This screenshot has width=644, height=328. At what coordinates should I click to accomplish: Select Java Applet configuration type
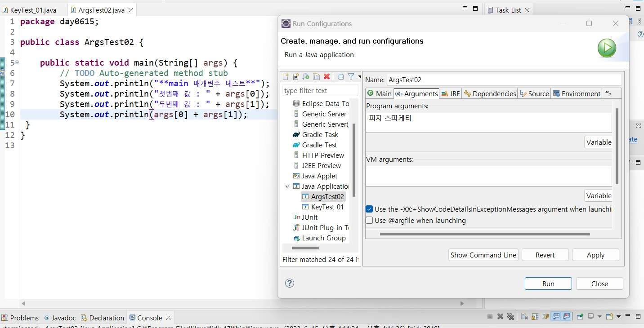pos(315,176)
